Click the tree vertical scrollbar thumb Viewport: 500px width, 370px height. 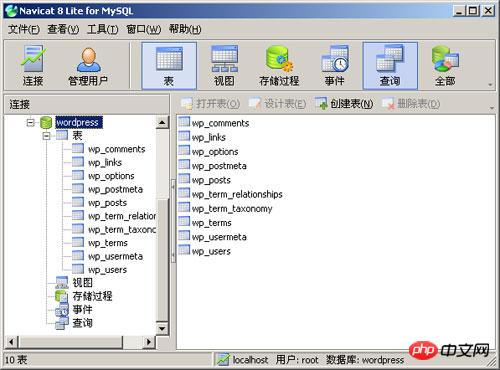[x=162, y=260]
